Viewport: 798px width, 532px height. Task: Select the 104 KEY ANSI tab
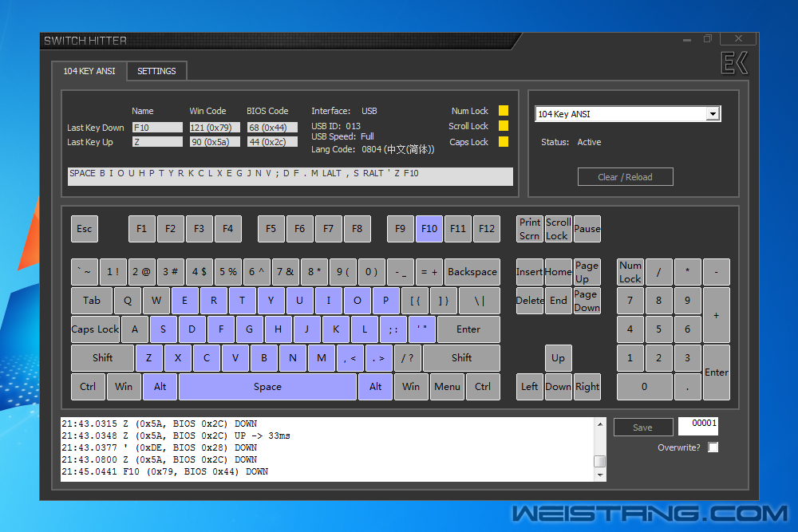pyautogui.click(x=89, y=71)
